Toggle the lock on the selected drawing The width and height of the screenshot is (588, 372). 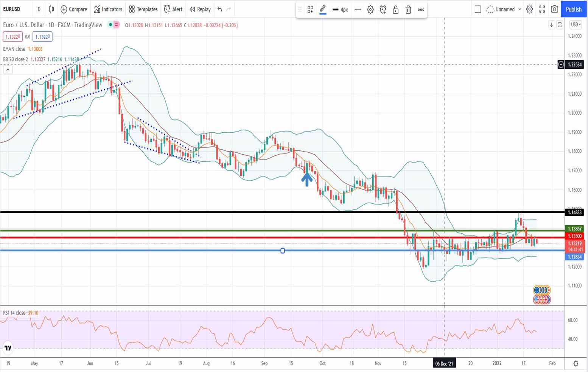click(x=395, y=10)
